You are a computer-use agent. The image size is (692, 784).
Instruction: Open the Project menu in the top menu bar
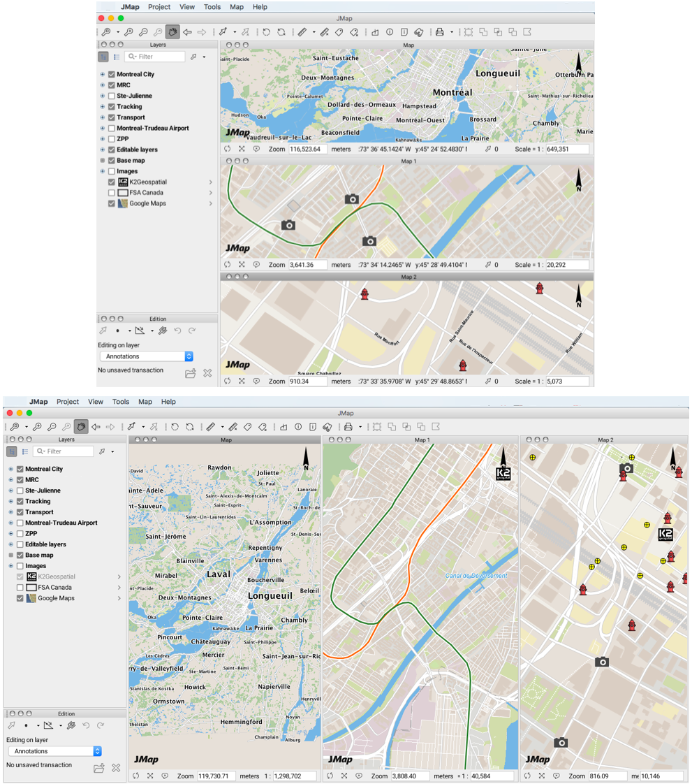click(x=159, y=7)
